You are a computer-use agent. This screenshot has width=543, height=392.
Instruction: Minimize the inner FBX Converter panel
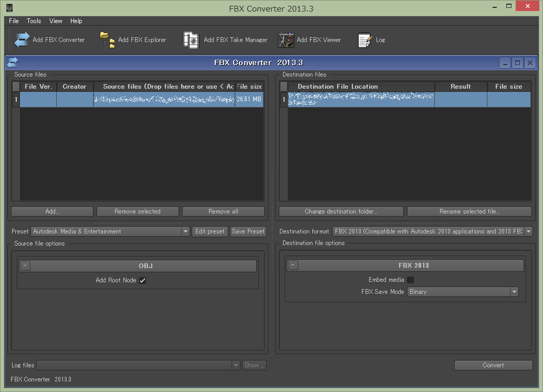pyautogui.click(x=505, y=63)
